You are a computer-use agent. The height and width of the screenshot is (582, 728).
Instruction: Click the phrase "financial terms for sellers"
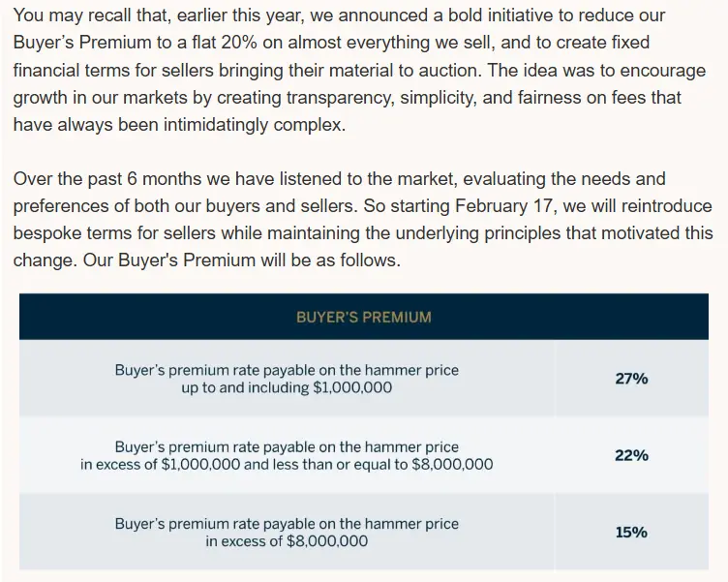(111, 71)
